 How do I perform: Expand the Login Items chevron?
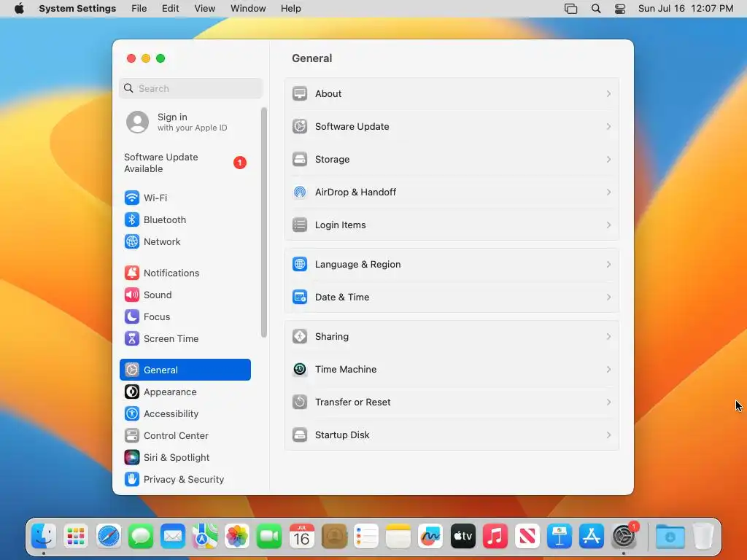pos(608,225)
